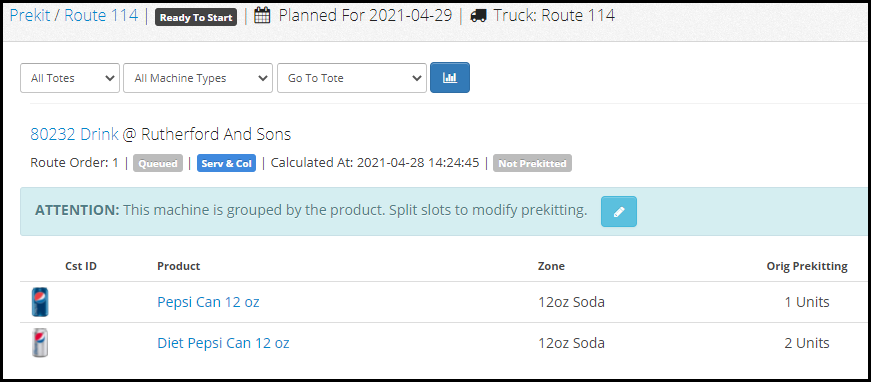This screenshot has width=871, height=382.
Task: Open the Prekit breadcrumb link
Action: pos(29,16)
